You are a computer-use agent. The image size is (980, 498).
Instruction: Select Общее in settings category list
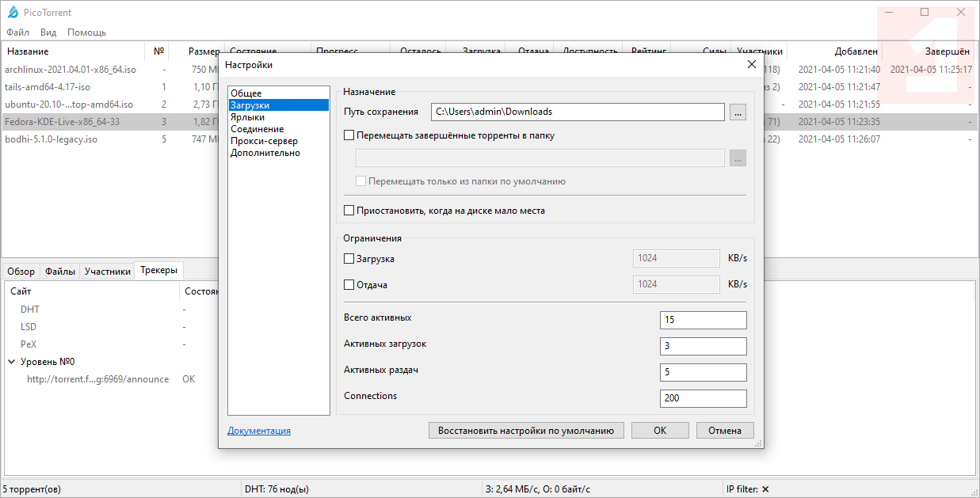(278, 93)
